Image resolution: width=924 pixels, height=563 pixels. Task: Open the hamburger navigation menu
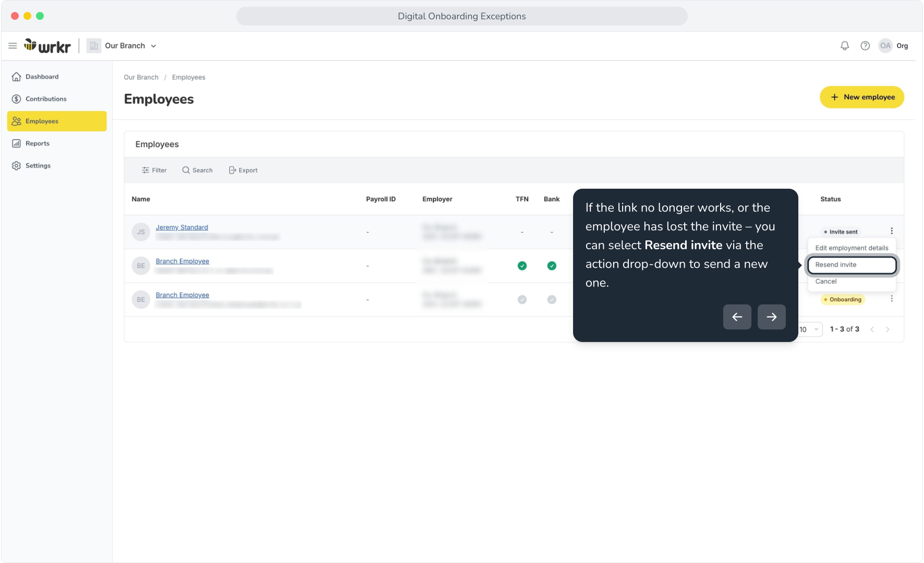point(13,46)
